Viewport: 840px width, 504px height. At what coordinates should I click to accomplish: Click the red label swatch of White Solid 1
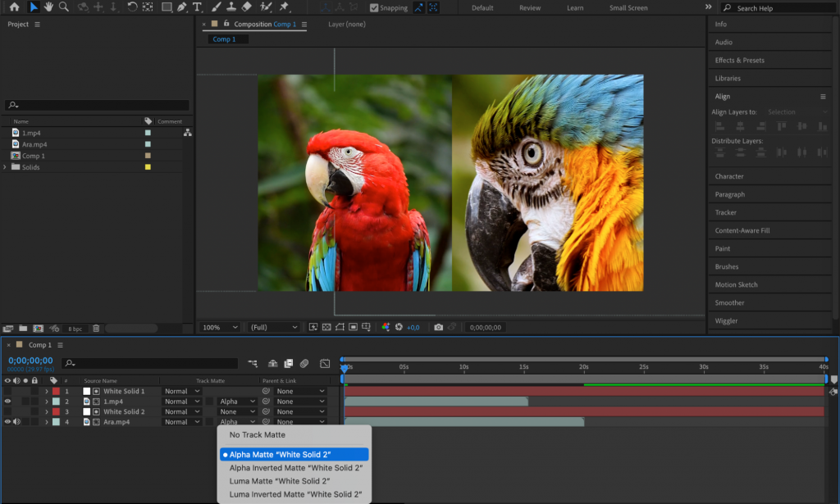(x=56, y=391)
